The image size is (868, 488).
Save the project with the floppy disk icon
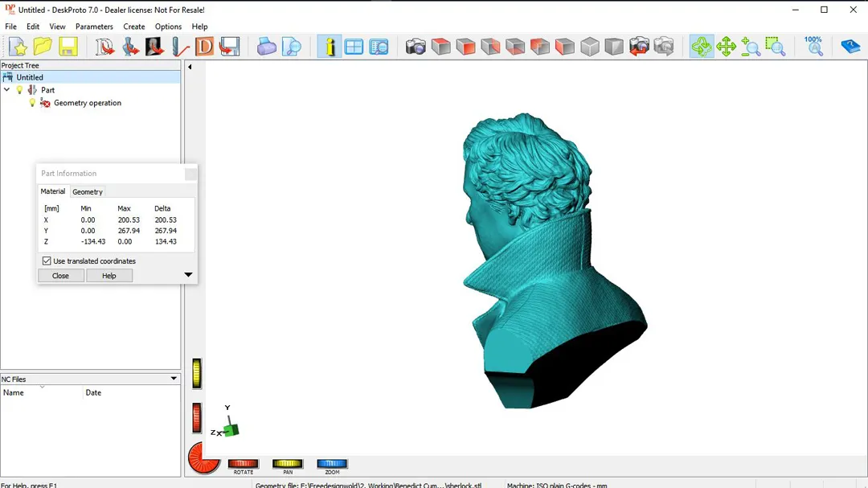68,47
